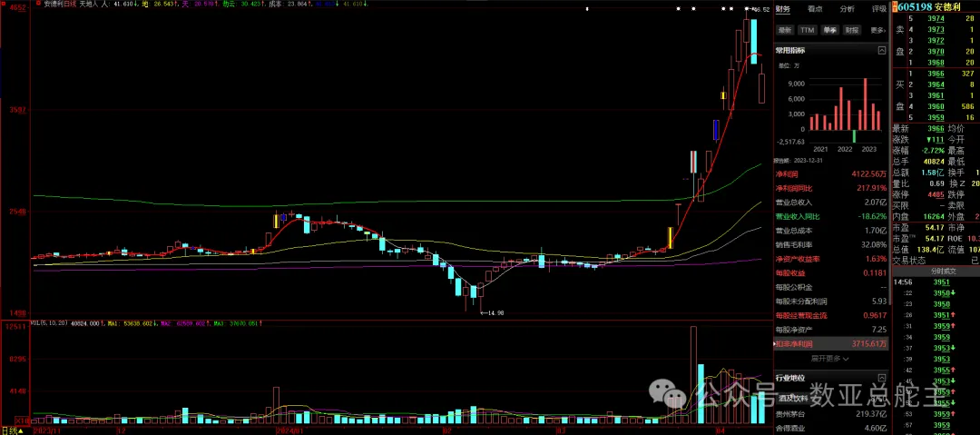The width and height of the screenshot is (980, 435).
Task: Select the 单季 report filter
Action: pos(830,30)
